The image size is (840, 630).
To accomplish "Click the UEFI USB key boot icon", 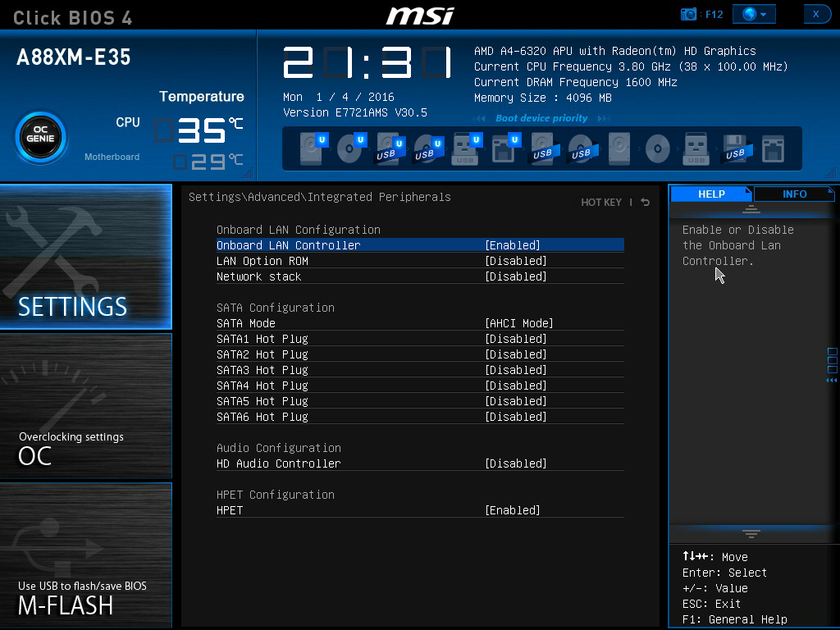I will coord(467,148).
